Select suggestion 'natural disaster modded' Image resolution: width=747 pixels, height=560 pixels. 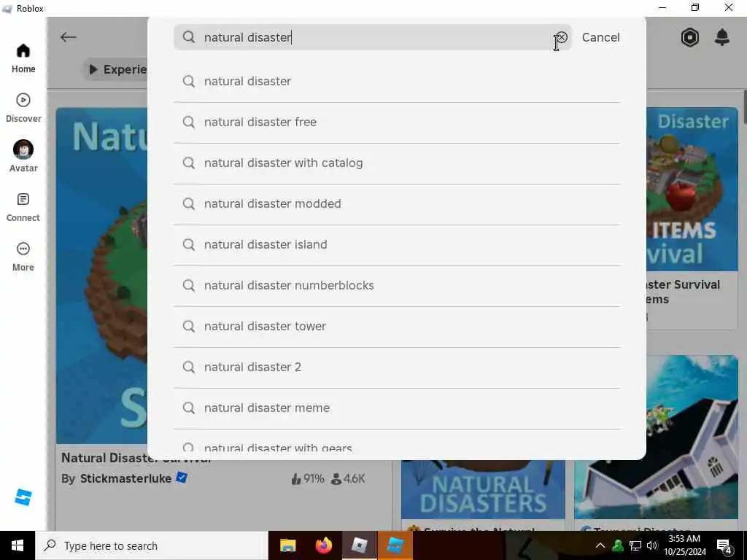point(396,204)
